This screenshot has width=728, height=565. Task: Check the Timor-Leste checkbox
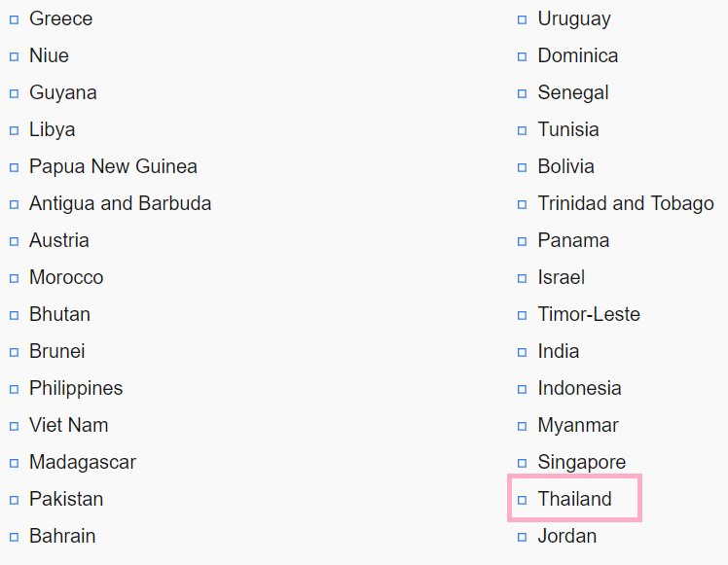[x=523, y=315]
